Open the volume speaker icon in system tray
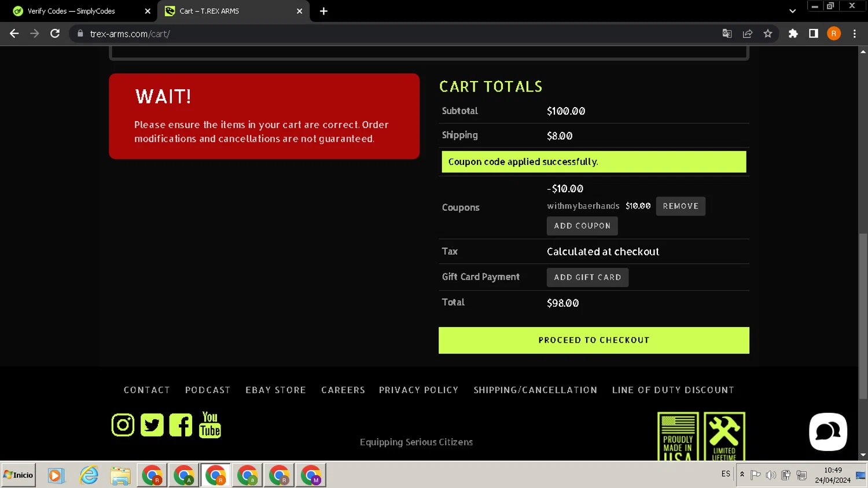 (771, 475)
